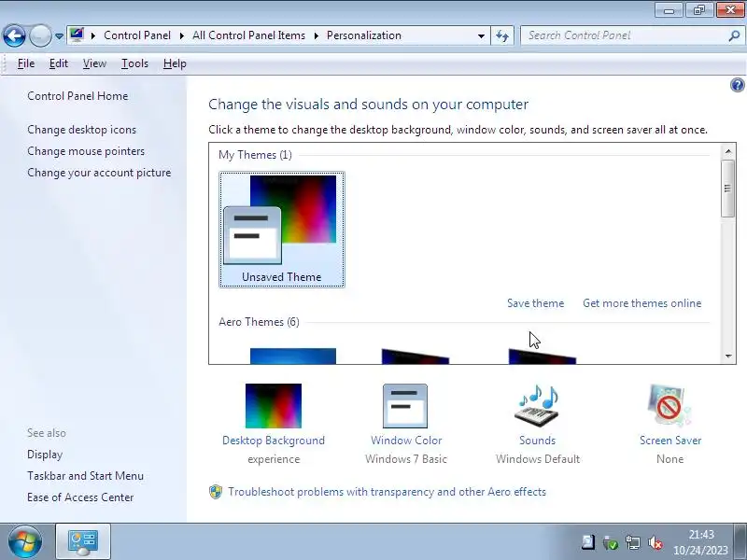Open the Edit menu
This screenshot has height=560, width=747.
[59, 63]
